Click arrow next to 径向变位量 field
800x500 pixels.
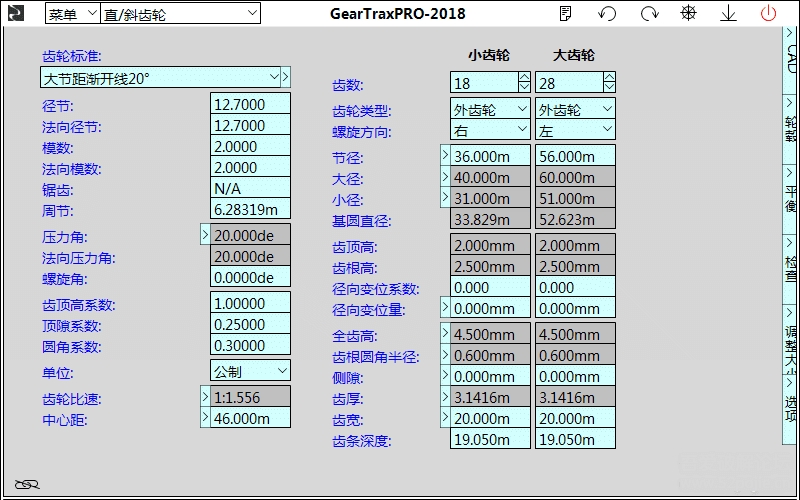445,307
